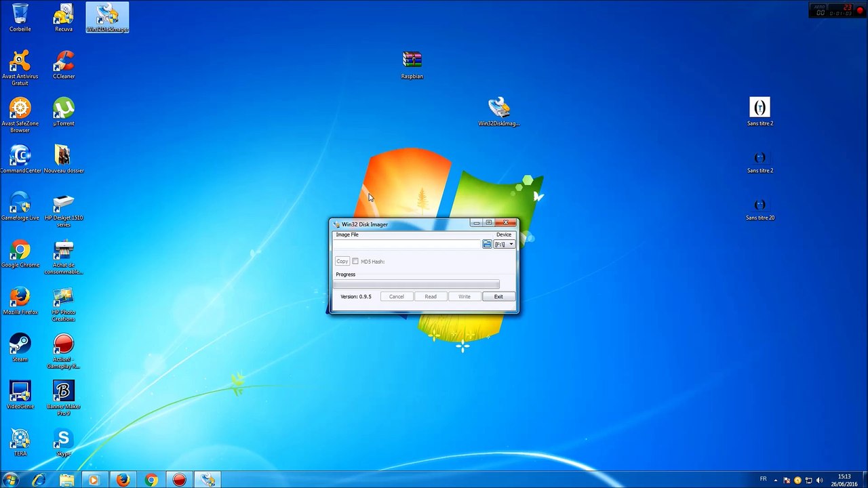This screenshot has width=868, height=488.
Task: Select the HP Deskjet 1510 series icon
Action: coord(64,210)
